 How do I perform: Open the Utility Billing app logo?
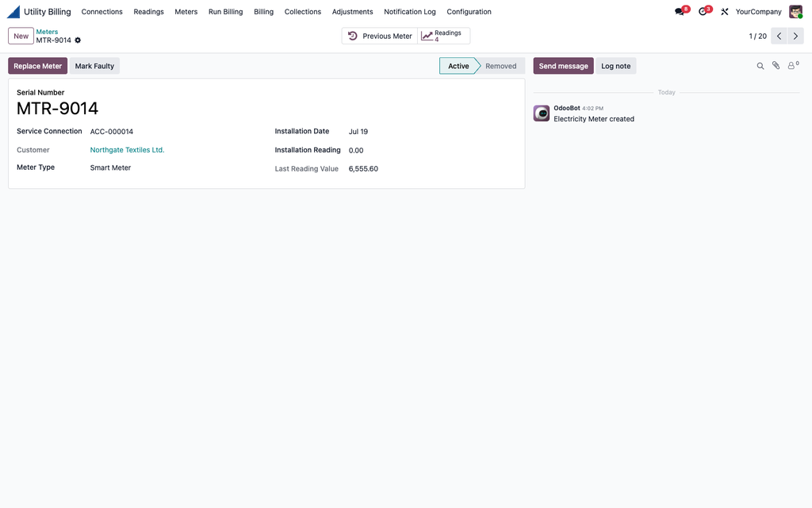13,11
